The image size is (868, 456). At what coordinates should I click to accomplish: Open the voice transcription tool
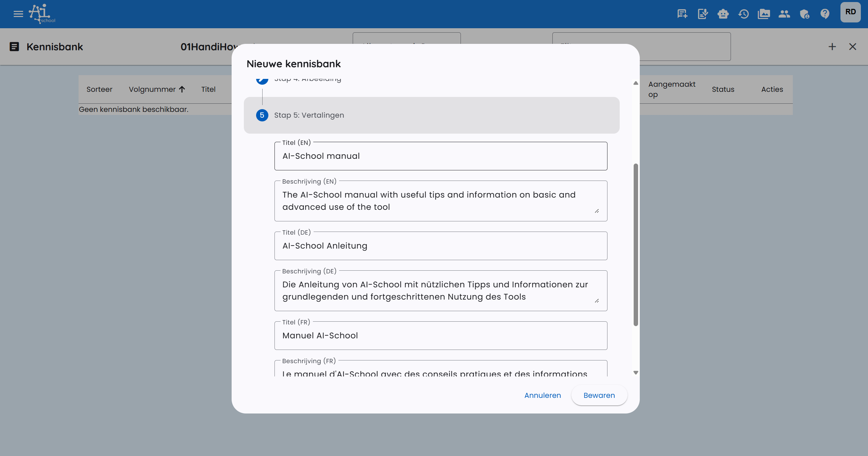point(702,14)
